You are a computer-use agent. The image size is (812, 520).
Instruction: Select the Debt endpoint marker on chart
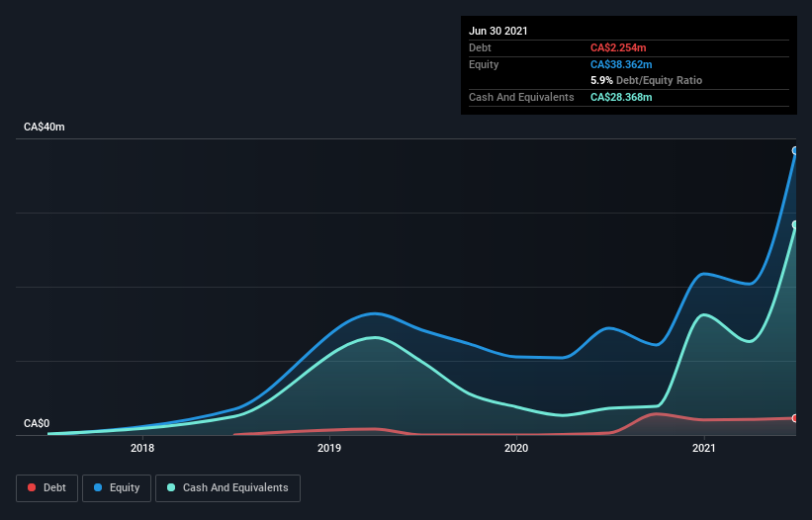(795, 418)
